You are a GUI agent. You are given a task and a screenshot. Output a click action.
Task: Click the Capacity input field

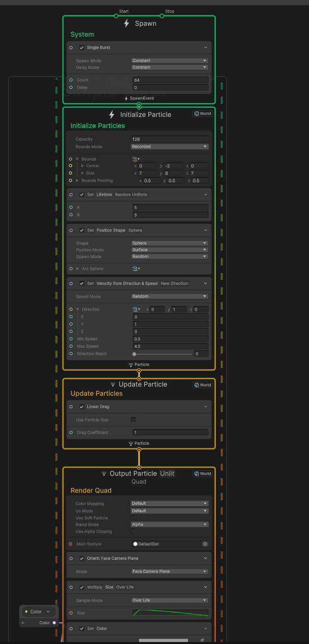[x=170, y=139]
